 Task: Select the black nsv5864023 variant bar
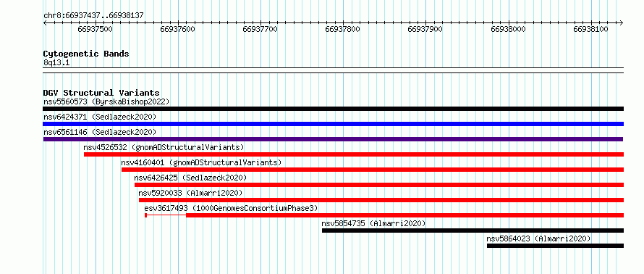(555, 246)
